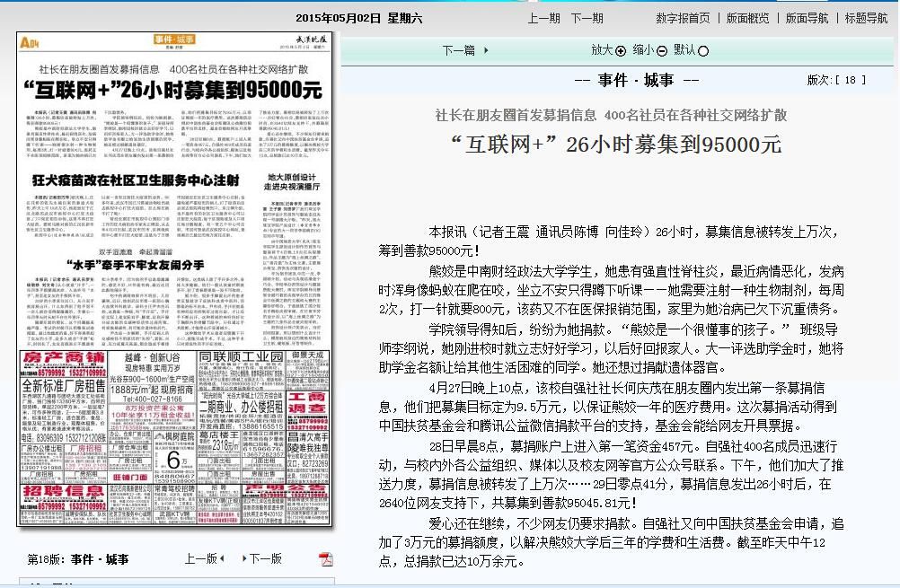Select the “互联网+” headline on the newspaper thumbnail
900x588 pixels.
coord(173,90)
